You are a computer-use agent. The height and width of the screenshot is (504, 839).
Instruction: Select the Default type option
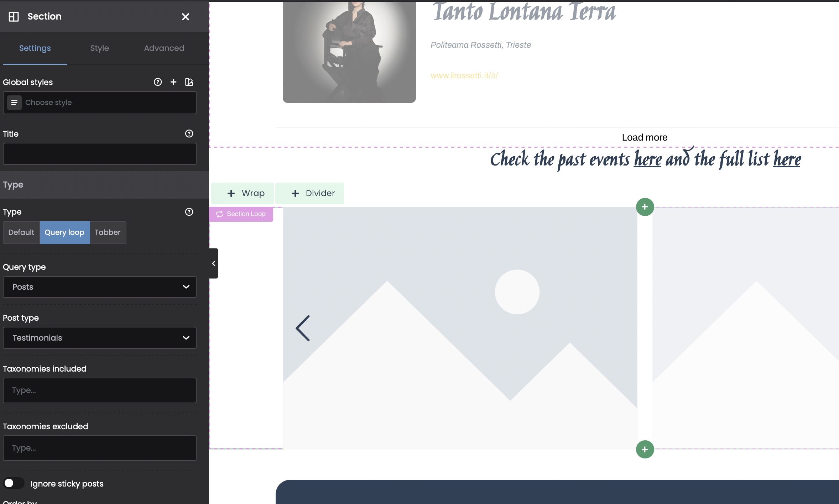pyautogui.click(x=21, y=232)
